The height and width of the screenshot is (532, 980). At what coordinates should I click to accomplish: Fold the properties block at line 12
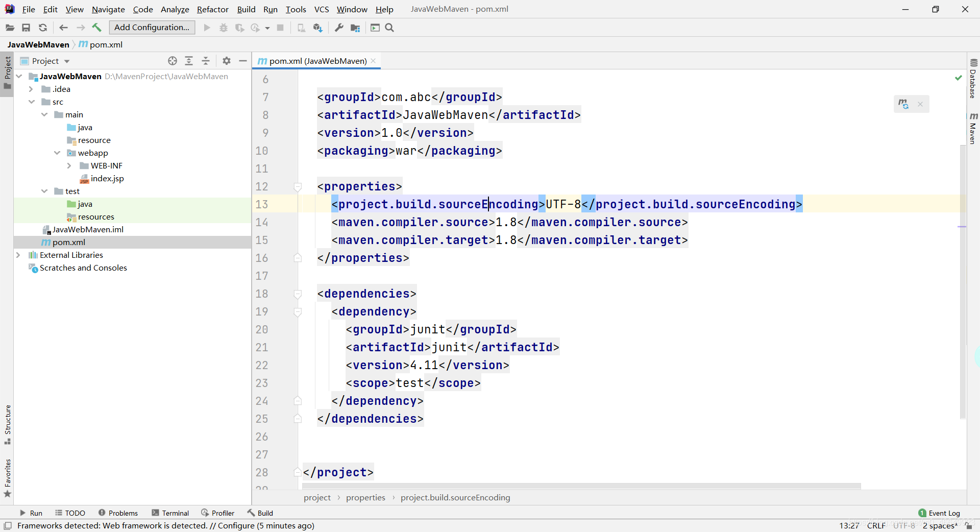click(x=298, y=187)
